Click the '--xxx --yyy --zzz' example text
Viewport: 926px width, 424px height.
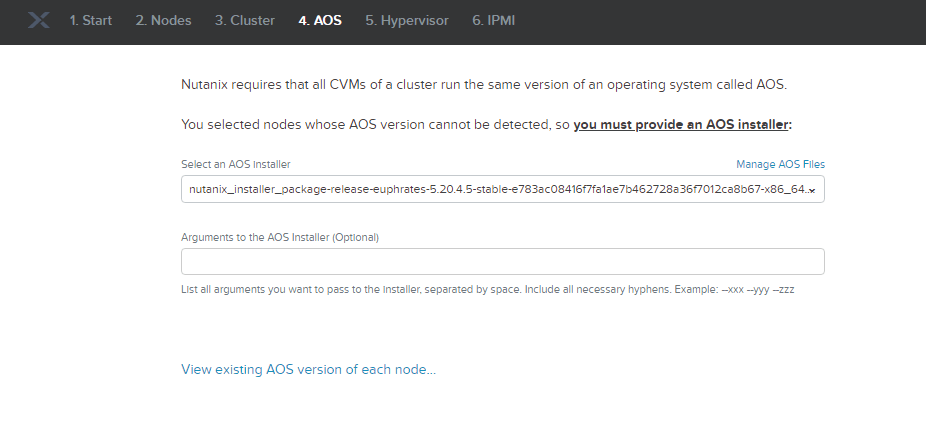pos(757,289)
